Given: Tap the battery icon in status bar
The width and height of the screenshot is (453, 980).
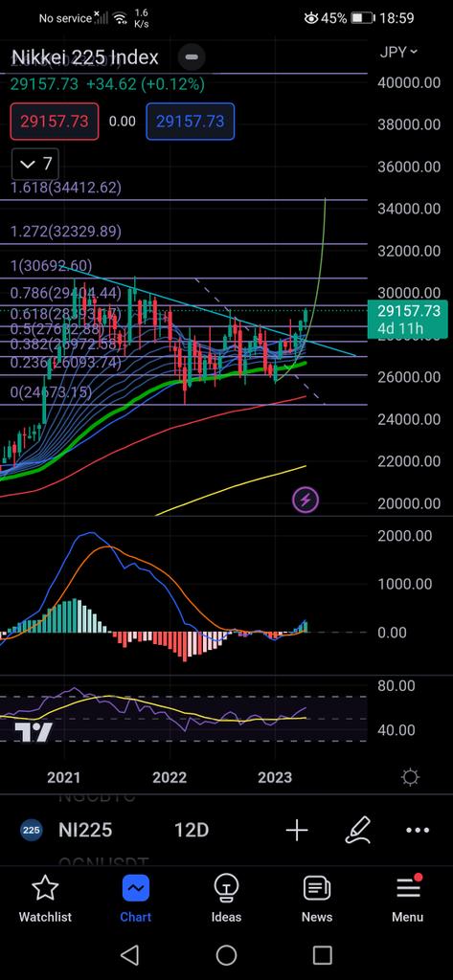Looking at the screenshot, I should (x=362, y=18).
